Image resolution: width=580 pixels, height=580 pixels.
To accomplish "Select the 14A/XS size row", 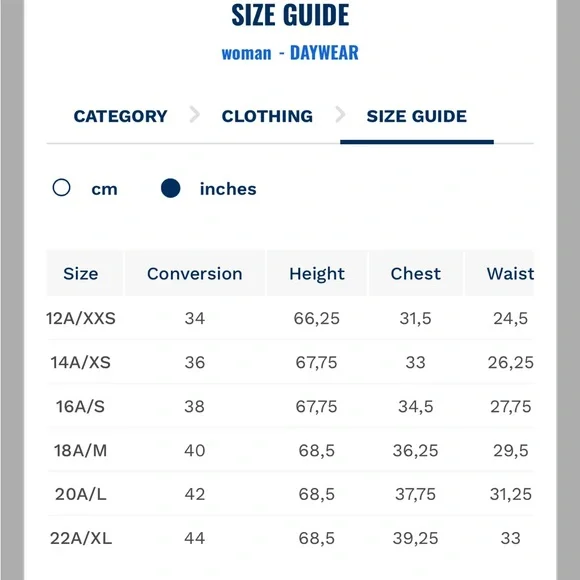I will tap(290, 362).
